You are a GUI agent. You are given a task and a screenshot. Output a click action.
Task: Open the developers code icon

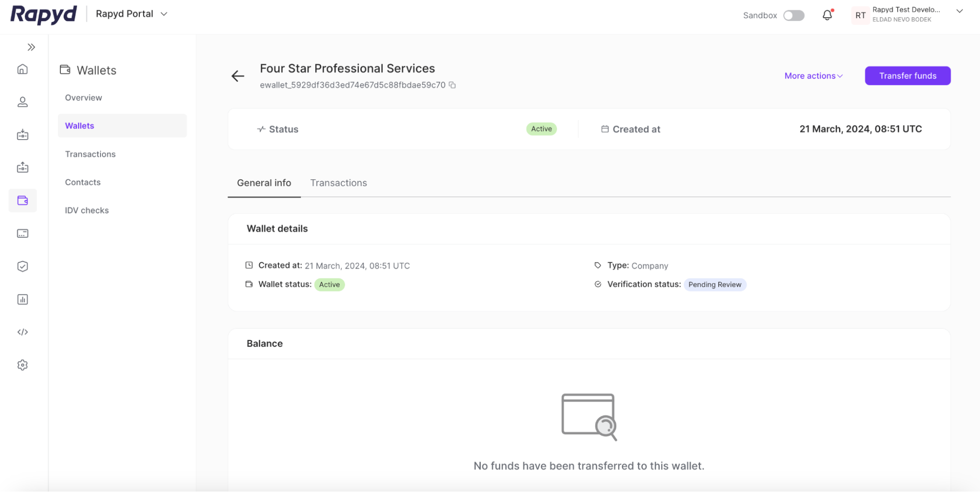(x=23, y=332)
